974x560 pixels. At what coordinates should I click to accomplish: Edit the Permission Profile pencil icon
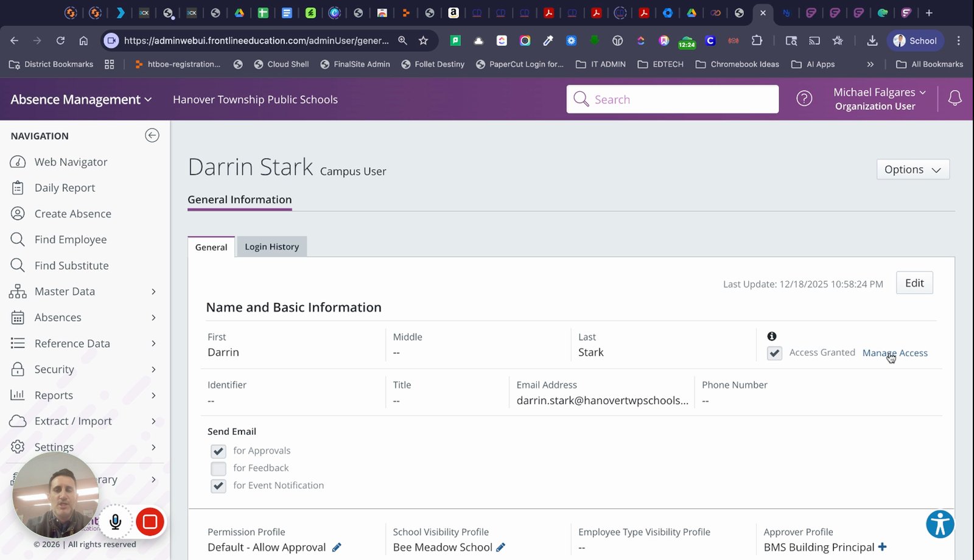click(x=337, y=547)
